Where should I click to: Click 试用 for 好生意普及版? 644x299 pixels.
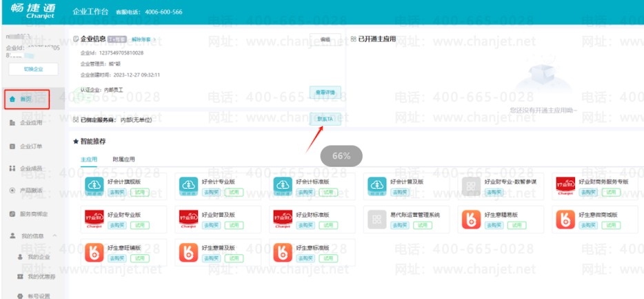[234, 258]
